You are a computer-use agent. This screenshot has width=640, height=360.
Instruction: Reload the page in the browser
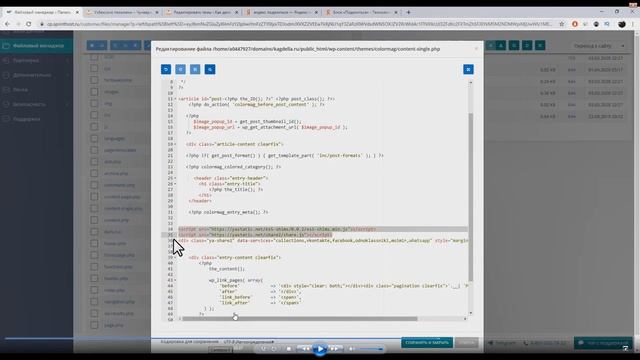click(x=29, y=24)
